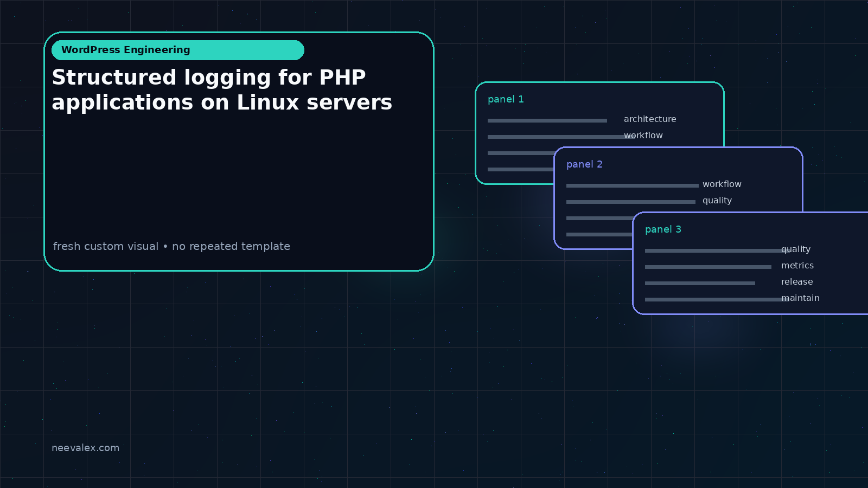Click the "panel 1" heading
Viewport: 868px width, 488px height.
tap(506, 99)
